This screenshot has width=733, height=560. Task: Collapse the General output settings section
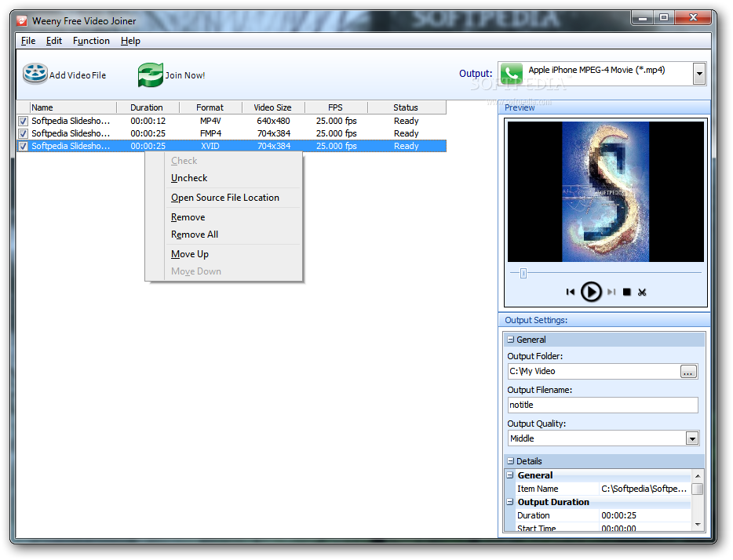pos(510,340)
